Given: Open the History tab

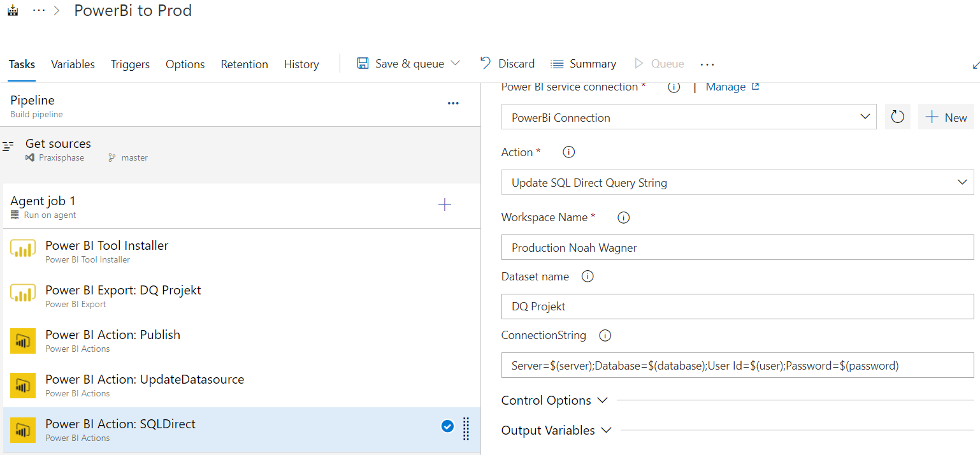Looking at the screenshot, I should click(x=301, y=64).
